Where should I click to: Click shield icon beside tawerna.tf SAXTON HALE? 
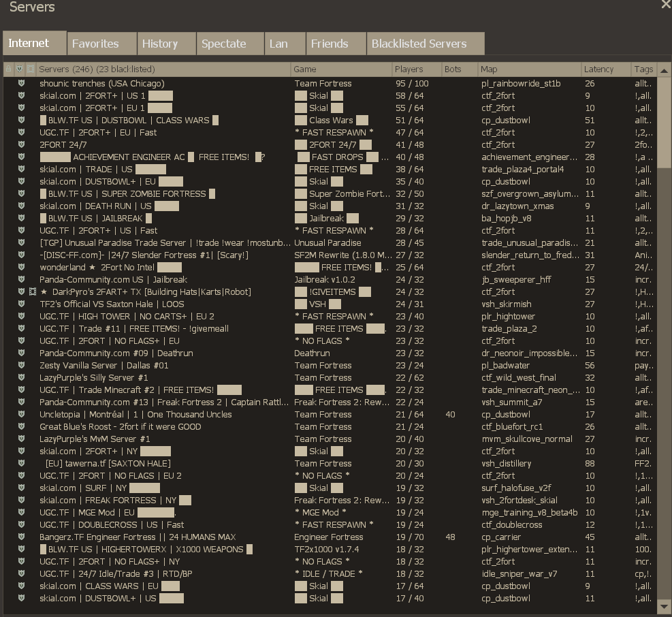(21, 463)
